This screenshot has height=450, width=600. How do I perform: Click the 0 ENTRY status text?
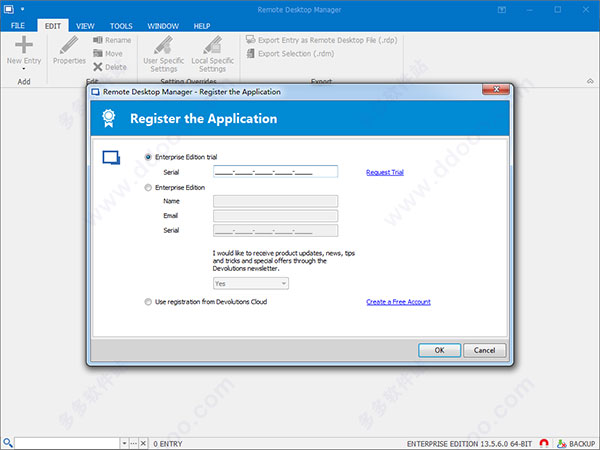(x=168, y=444)
